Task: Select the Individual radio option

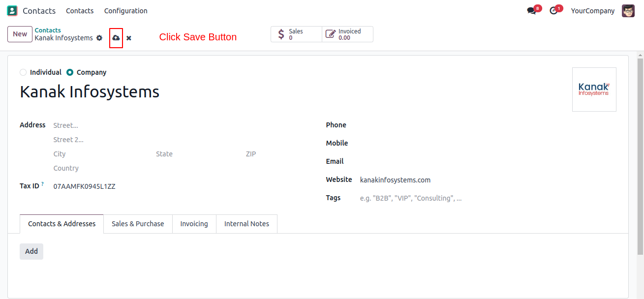Action: point(23,72)
